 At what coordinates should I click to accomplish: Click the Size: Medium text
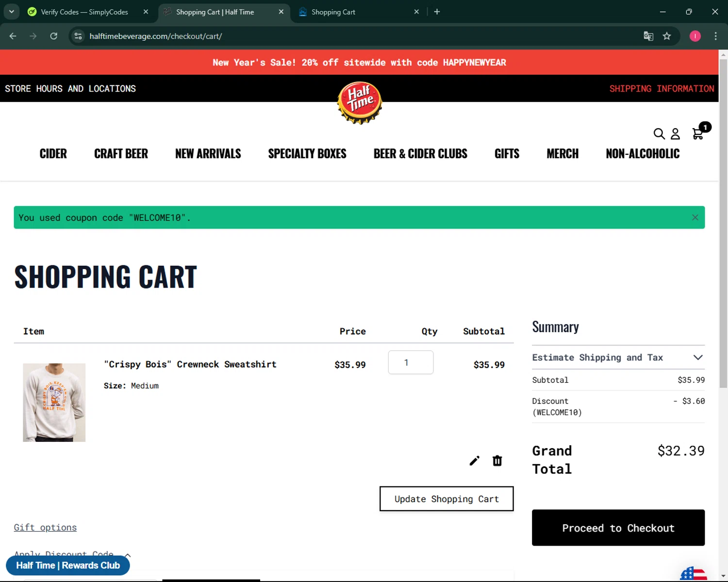[x=131, y=386]
